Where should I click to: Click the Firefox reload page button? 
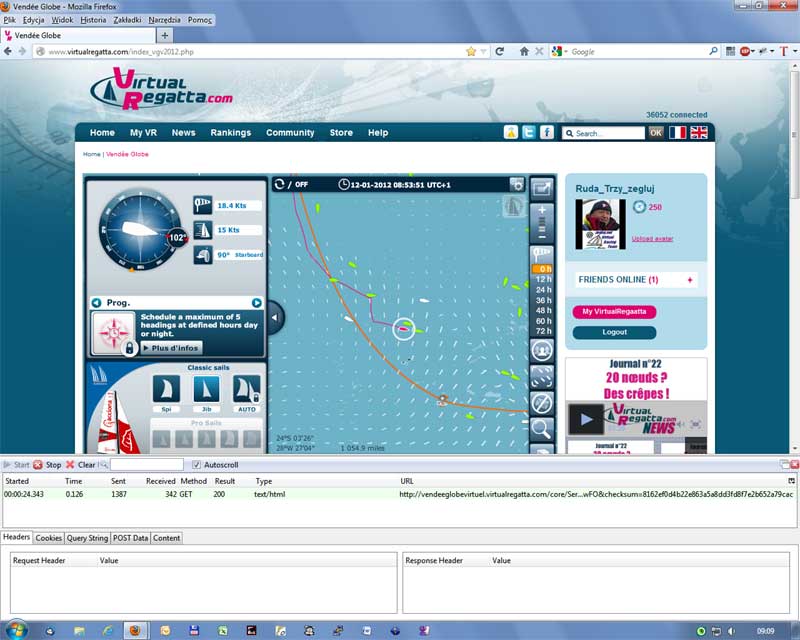[500, 51]
